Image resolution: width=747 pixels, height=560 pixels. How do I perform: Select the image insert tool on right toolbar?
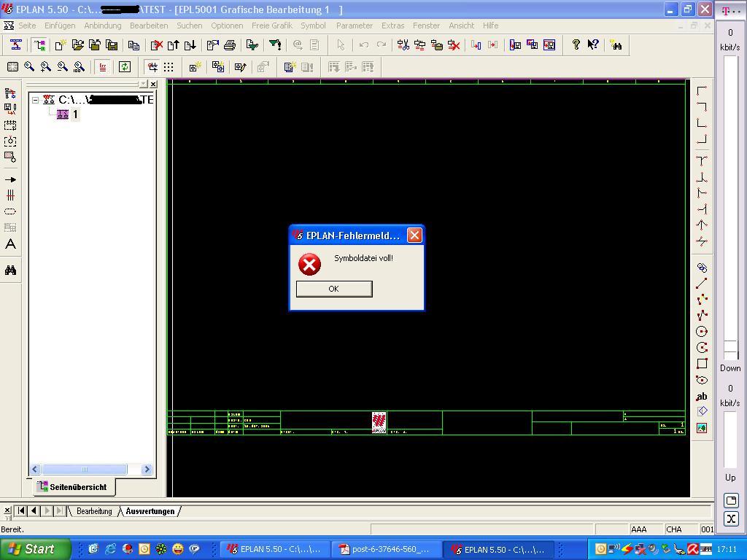[x=702, y=428]
